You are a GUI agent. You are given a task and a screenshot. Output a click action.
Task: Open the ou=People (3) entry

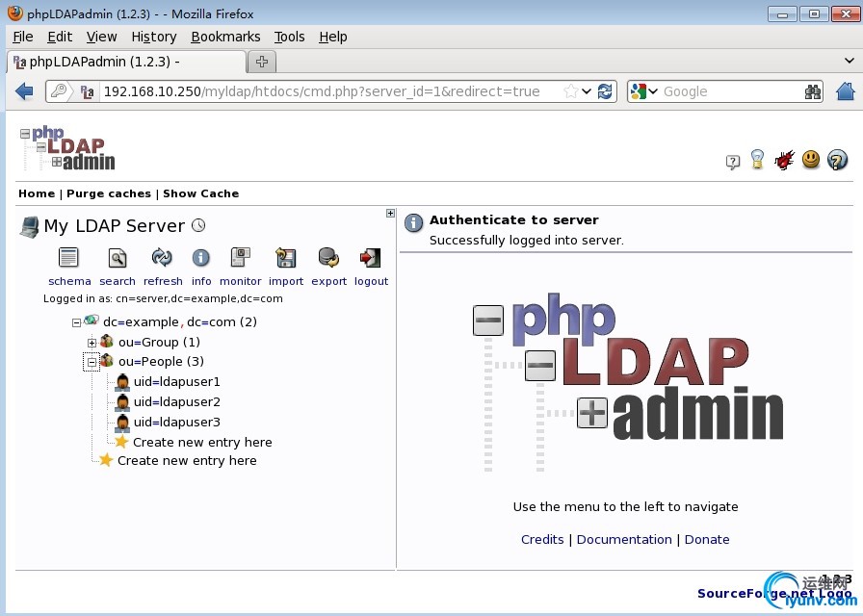[161, 361]
